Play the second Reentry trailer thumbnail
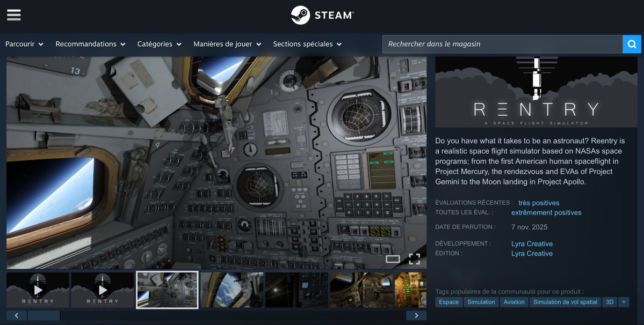Viewport: 644px width, 325px height. (102, 290)
